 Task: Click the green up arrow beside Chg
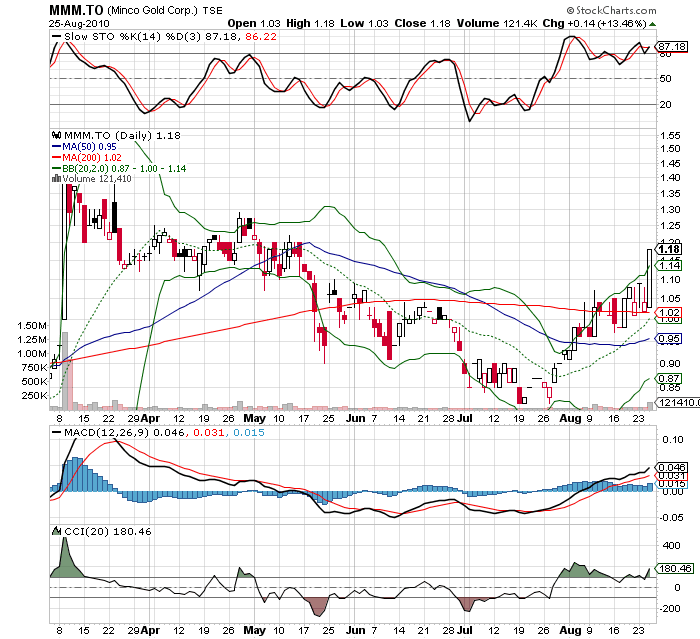(651, 21)
